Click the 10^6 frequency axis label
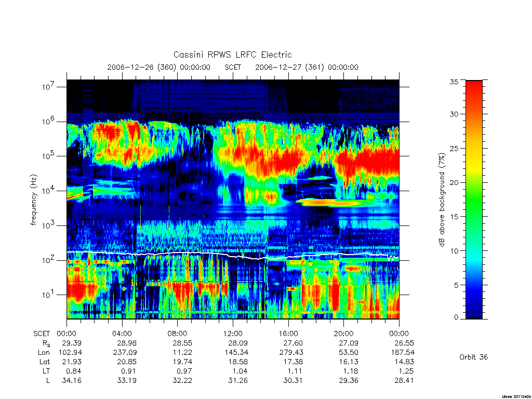 (x=49, y=122)
